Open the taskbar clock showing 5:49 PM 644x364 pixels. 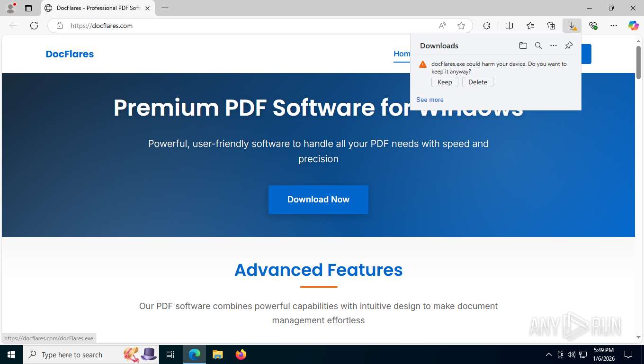click(x=604, y=355)
